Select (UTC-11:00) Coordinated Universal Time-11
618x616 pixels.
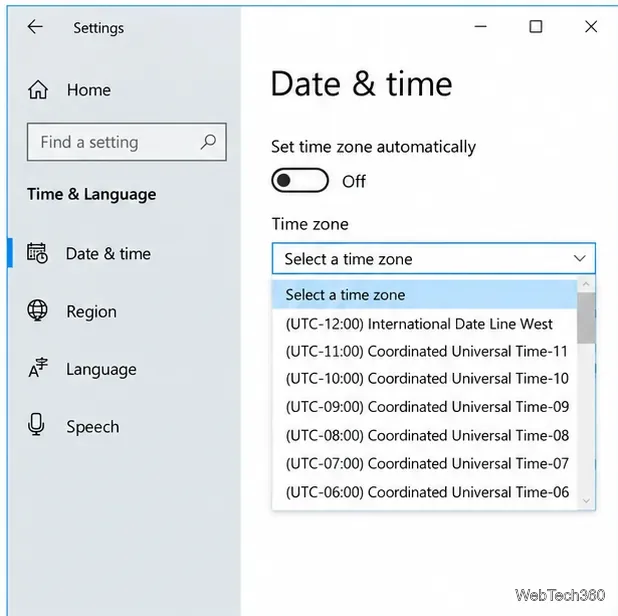[x=424, y=351]
